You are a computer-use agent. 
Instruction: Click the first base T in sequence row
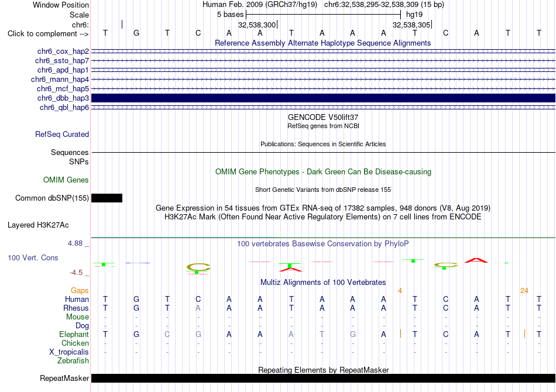105,33
